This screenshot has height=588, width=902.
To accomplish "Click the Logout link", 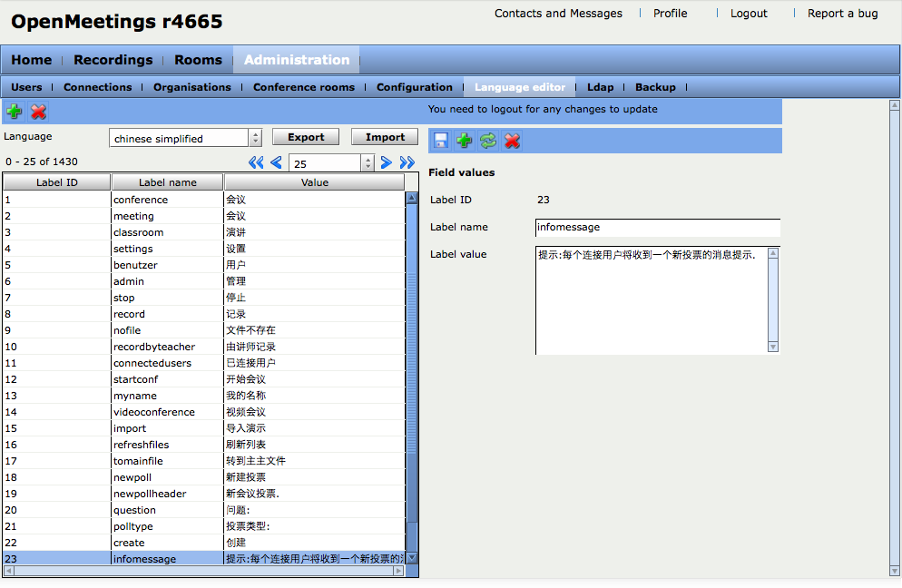I will (749, 14).
